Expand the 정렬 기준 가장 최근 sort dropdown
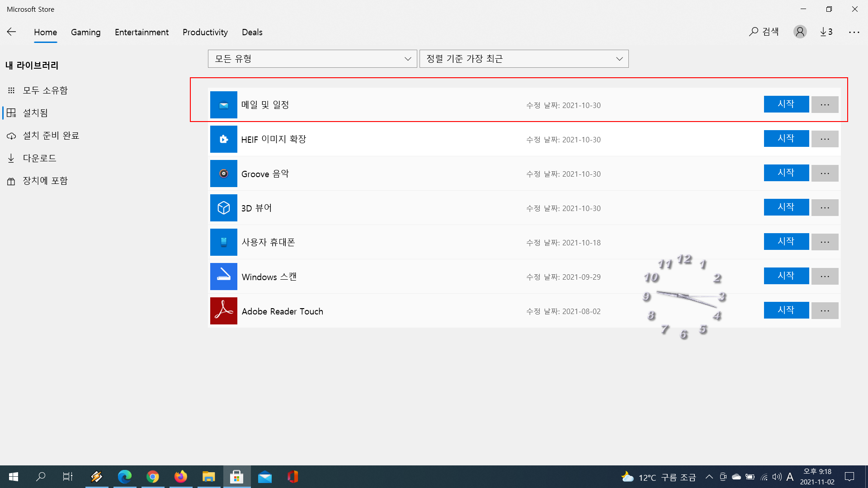The width and height of the screenshot is (868, 488). click(x=524, y=59)
